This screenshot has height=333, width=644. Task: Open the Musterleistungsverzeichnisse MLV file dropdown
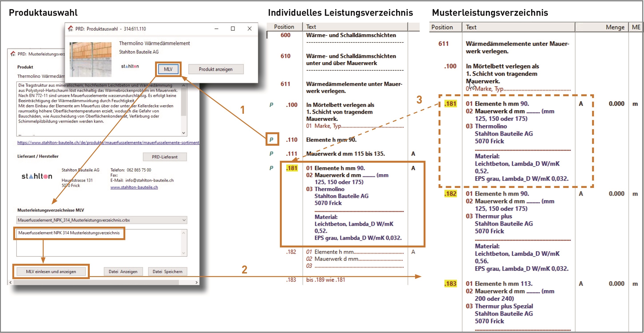pyautogui.click(x=102, y=220)
